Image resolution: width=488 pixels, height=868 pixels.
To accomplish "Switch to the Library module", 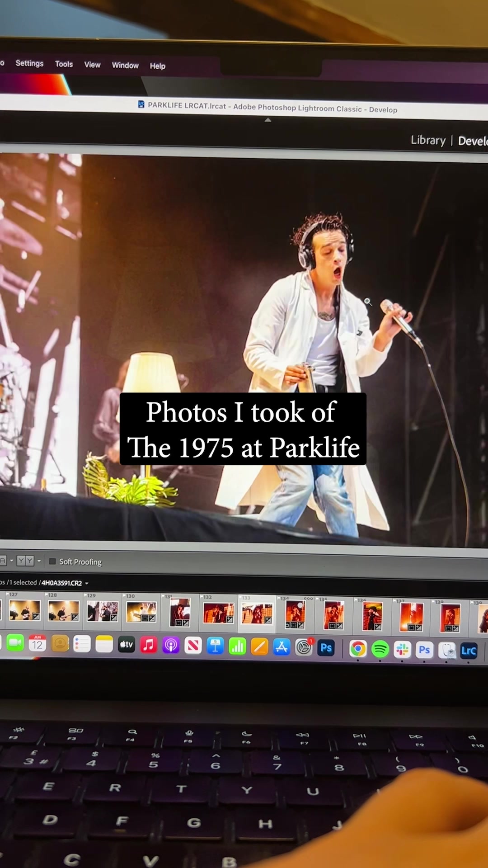I will pos(428,140).
